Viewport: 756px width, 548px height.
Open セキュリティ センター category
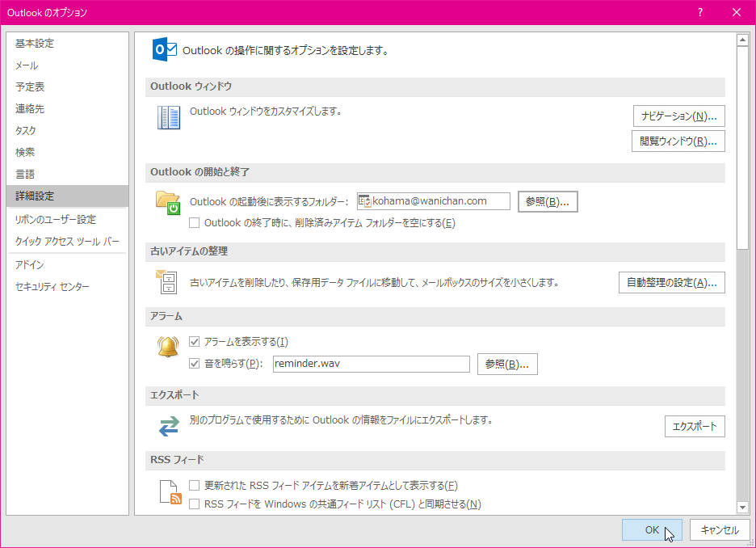point(68,287)
